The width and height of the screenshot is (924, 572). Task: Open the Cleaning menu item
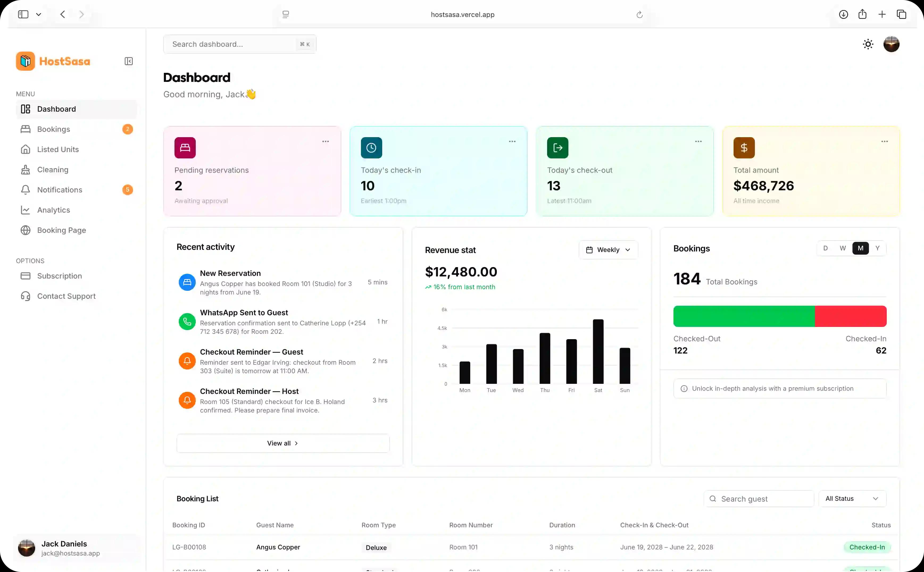click(76, 170)
